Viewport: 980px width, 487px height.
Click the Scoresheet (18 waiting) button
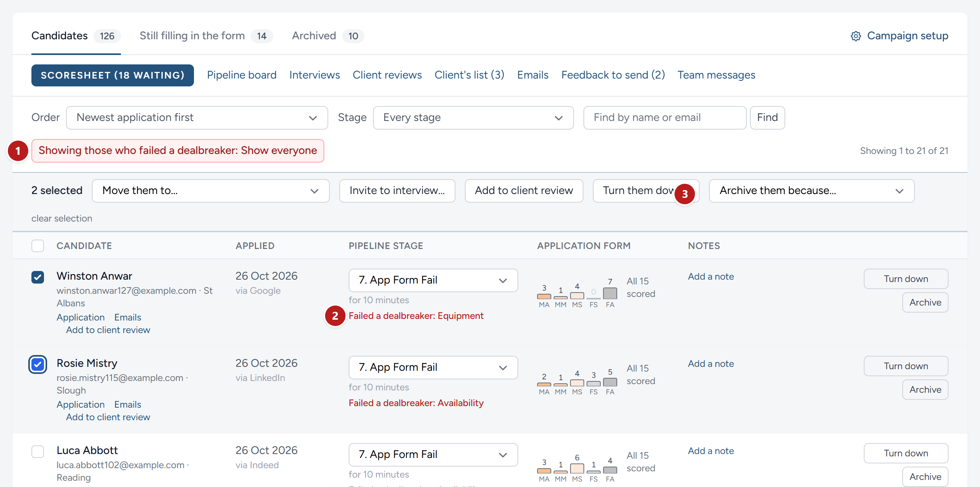click(x=113, y=75)
